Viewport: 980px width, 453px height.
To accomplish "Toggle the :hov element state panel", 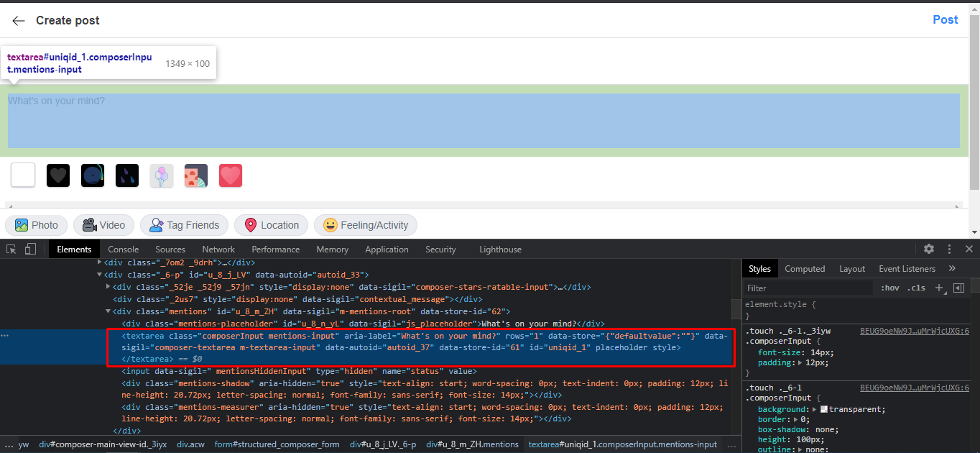I will [x=889, y=288].
